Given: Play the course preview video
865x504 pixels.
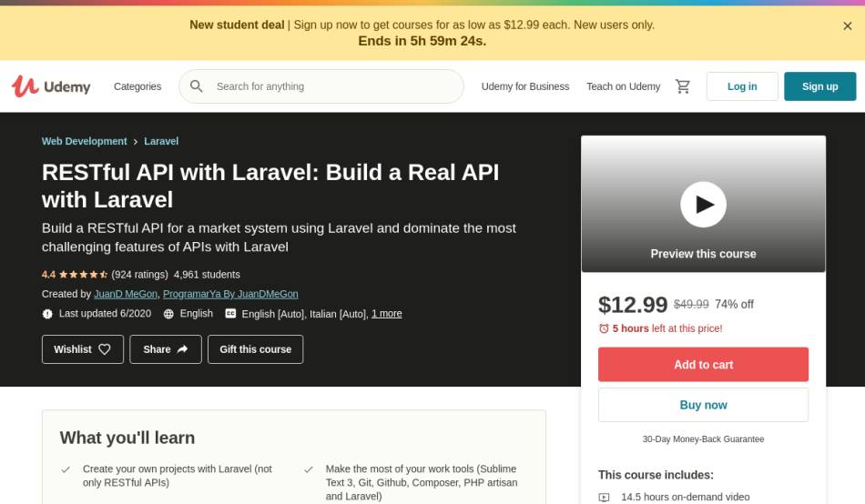Looking at the screenshot, I should point(703,205).
